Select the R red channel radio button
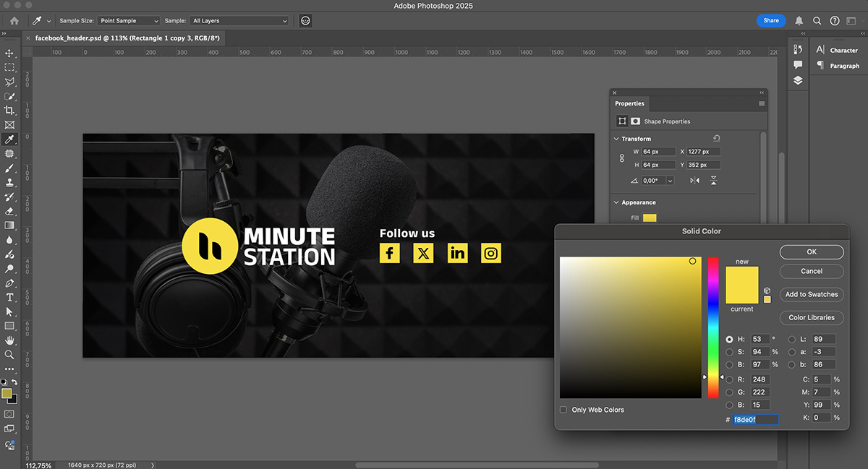Screen dimensions: 868x469 pos(730,379)
